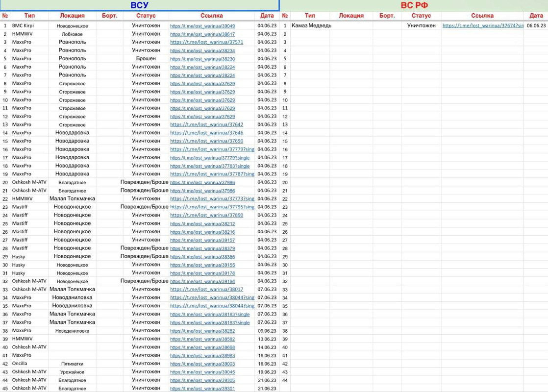Follow the lost_warinua/37795 Mastiff link

click(212, 207)
